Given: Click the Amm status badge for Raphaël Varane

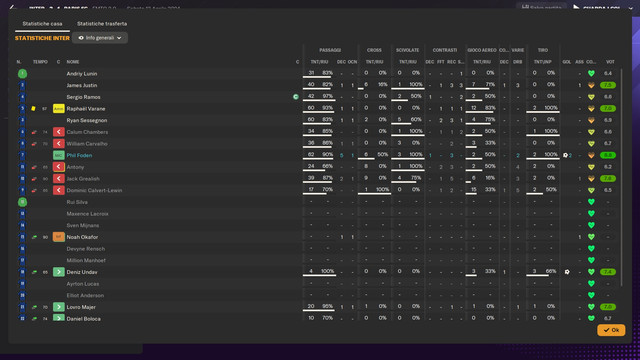Looking at the screenshot, I should tap(59, 109).
